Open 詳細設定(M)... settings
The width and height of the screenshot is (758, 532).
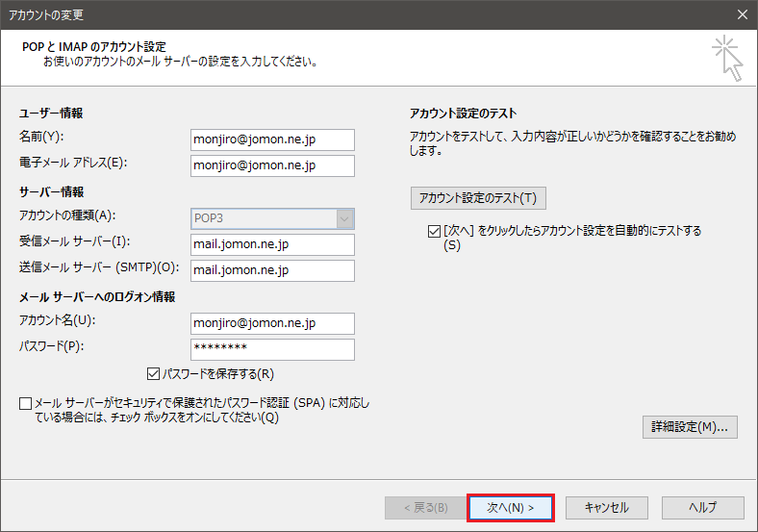click(690, 426)
